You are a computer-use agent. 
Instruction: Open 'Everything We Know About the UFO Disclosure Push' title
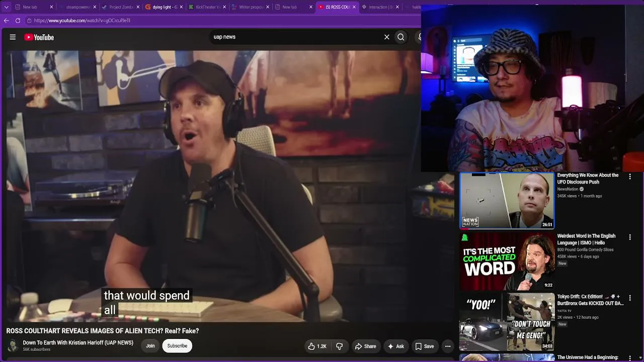coord(588,178)
